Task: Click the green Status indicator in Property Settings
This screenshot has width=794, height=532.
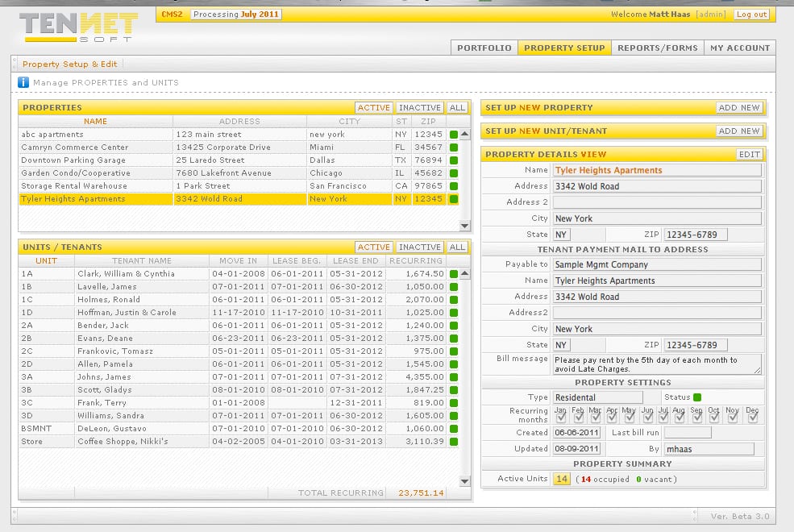Action: pyautogui.click(x=697, y=397)
